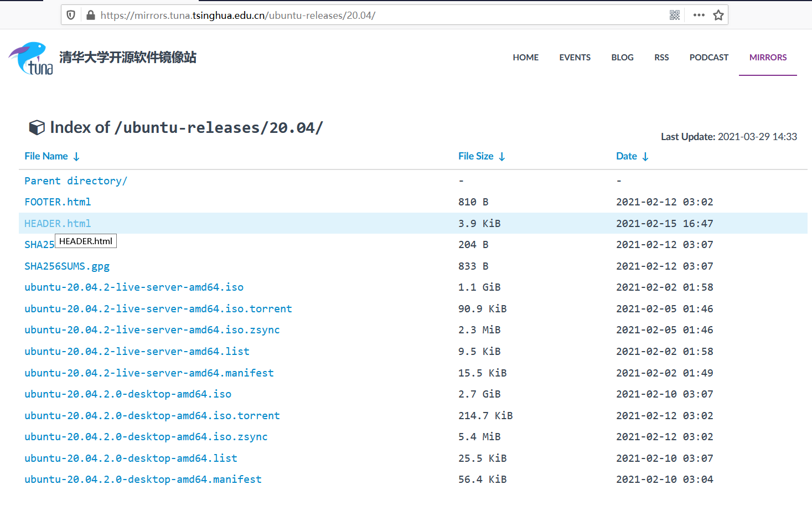The image size is (812, 505).
Task: Click the box icon beside Index of heading
Action: (37, 127)
